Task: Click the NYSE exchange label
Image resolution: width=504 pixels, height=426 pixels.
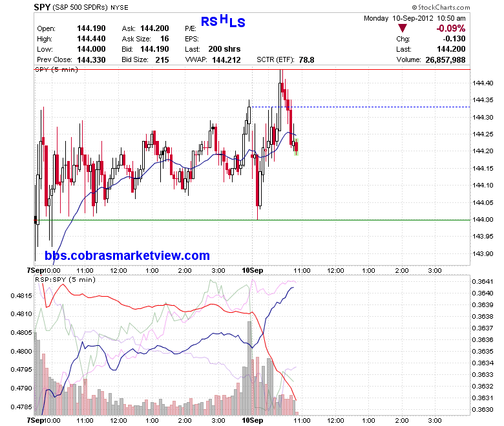Action: [120, 7]
